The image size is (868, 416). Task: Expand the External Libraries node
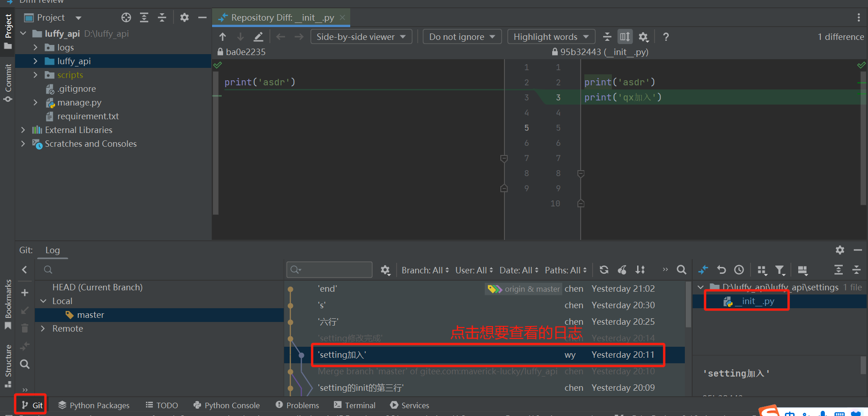[23, 130]
